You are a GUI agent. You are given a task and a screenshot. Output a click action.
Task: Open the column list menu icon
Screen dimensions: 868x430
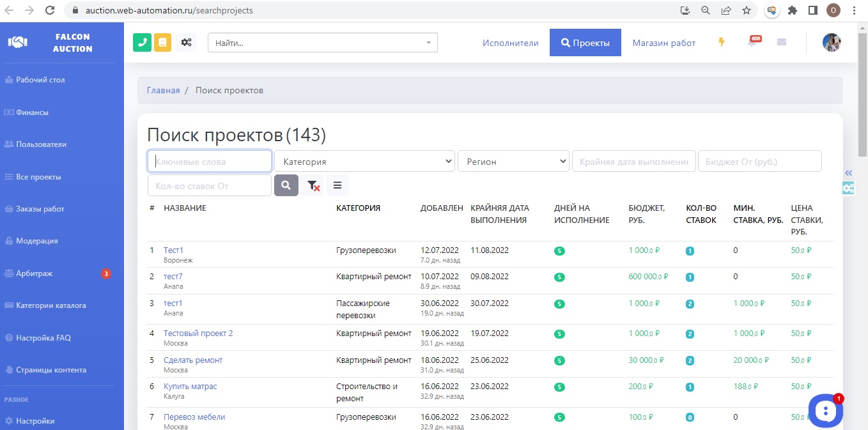(x=337, y=185)
